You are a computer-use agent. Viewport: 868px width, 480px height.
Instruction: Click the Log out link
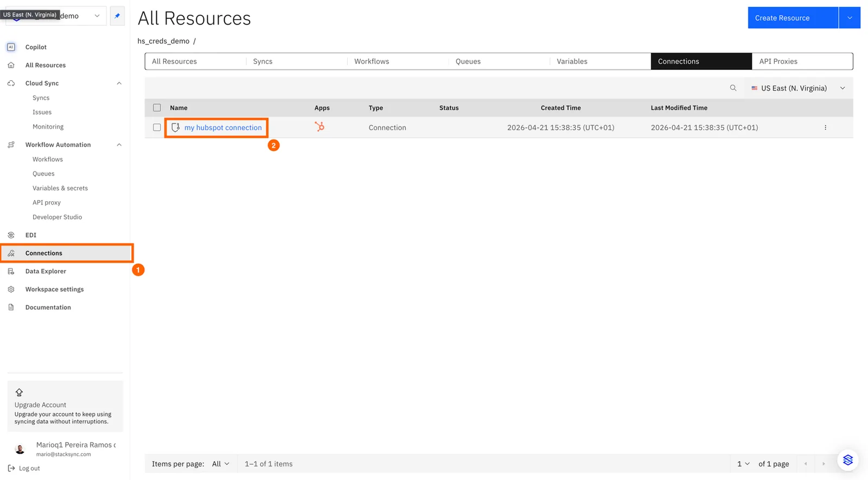point(29,468)
